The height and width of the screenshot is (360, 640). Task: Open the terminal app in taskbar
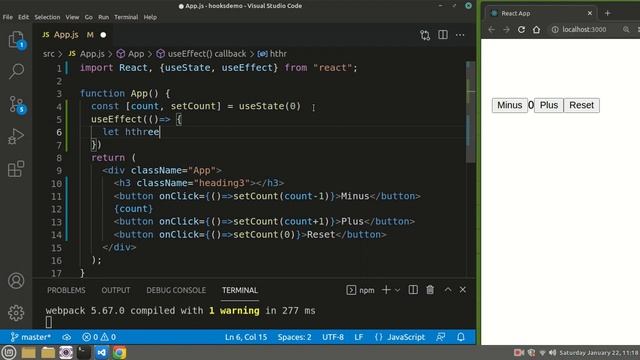point(84,352)
